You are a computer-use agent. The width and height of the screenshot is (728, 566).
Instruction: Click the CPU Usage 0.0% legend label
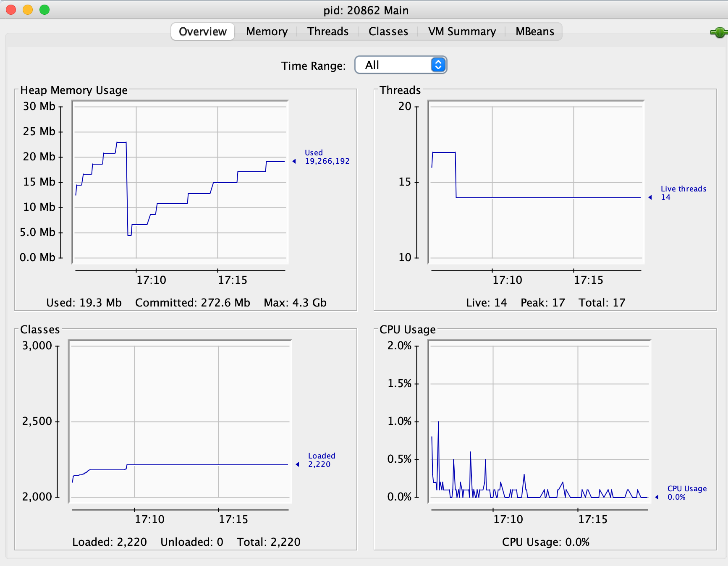[686, 493]
